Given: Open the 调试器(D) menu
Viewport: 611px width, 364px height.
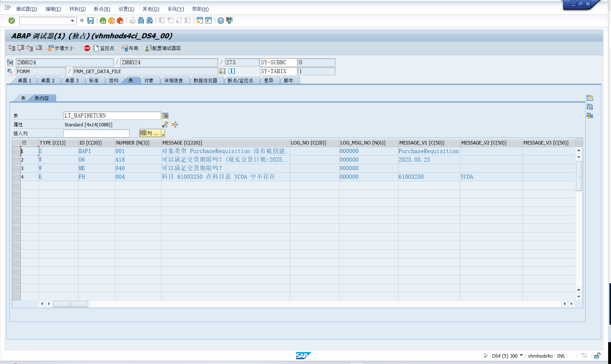Looking at the screenshot, I should pyautogui.click(x=27, y=9).
